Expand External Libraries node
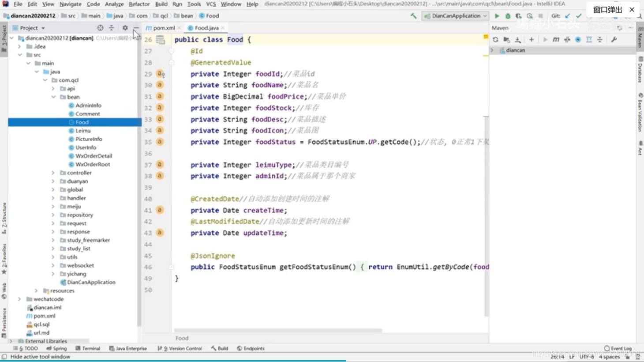644x362 pixels. pos(11,341)
